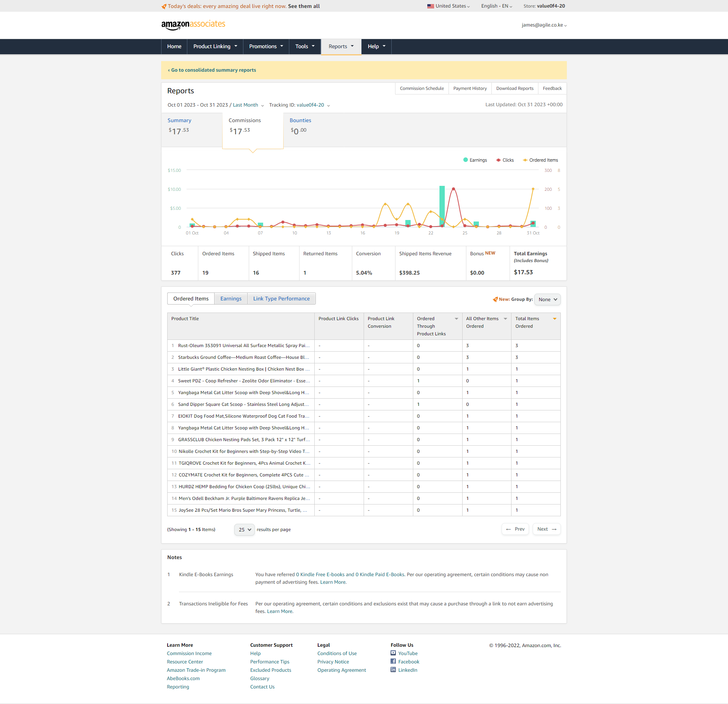Click the EIOKIT Dog Food Mat row
The width and height of the screenshot is (728, 704).
coord(364,416)
